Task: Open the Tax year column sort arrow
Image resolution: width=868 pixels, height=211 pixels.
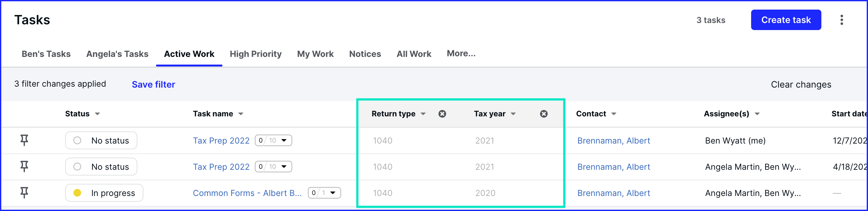Action: [x=513, y=114]
